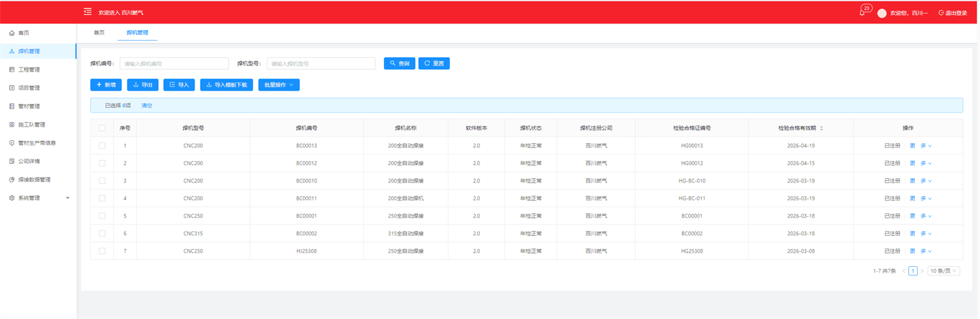Tick the select-all checkbox in the table header

[102, 128]
